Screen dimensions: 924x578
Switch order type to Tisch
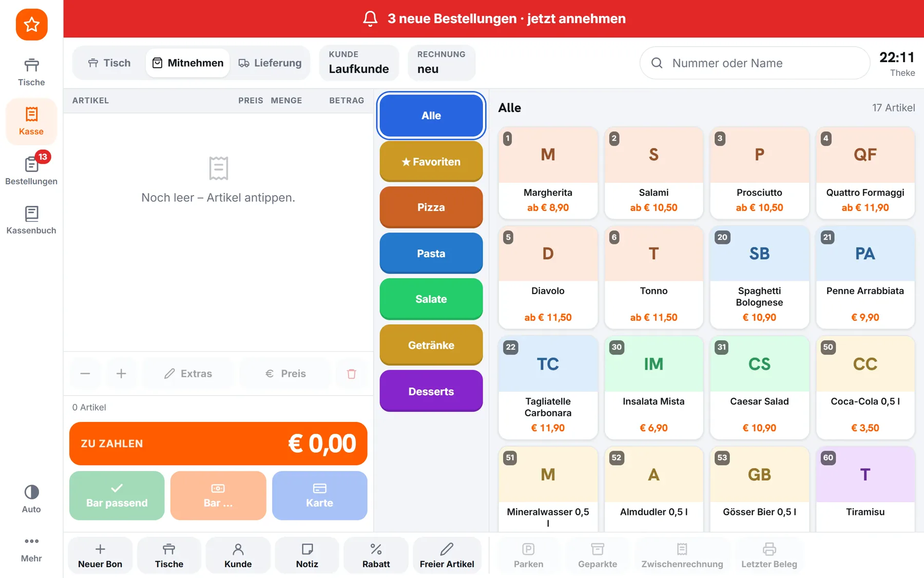click(x=109, y=63)
